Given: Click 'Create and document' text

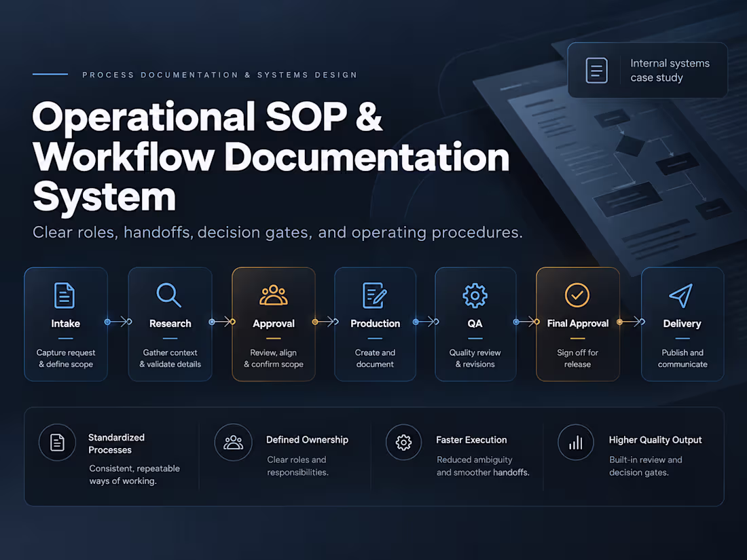Looking at the screenshot, I should point(375,358).
